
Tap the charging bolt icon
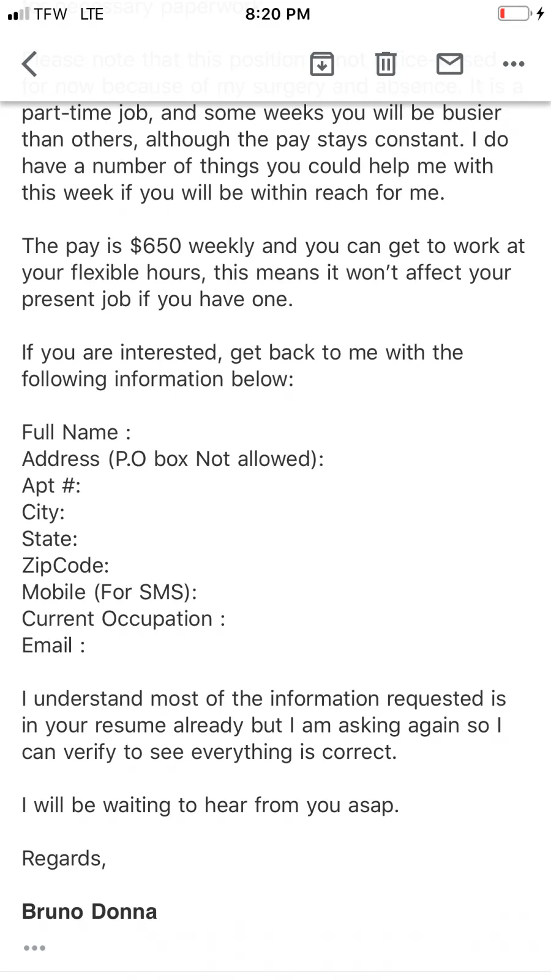click(541, 13)
